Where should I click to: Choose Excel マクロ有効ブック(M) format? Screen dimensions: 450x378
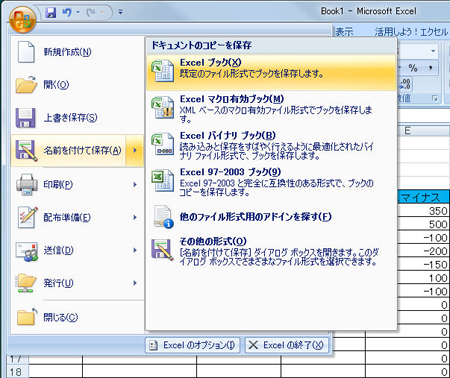pos(271,109)
